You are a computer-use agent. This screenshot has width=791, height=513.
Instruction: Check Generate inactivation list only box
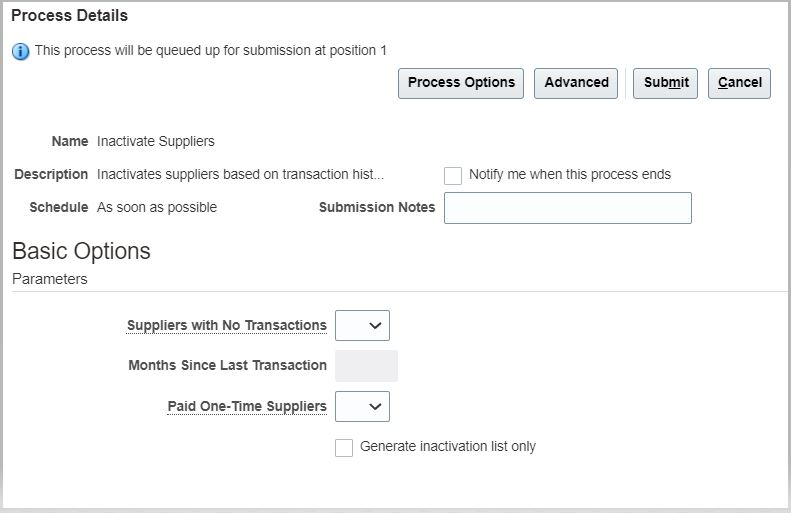click(x=344, y=447)
